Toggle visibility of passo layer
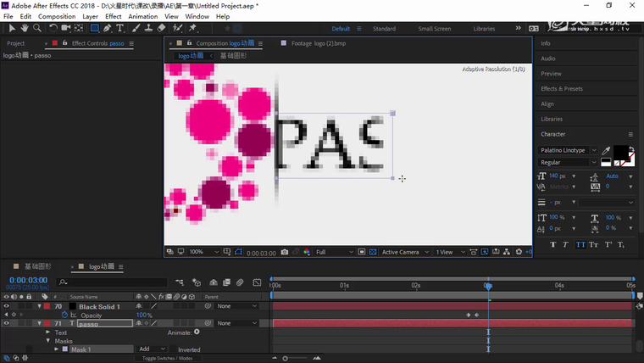This screenshot has height=363, width=644. coord(7,323)
